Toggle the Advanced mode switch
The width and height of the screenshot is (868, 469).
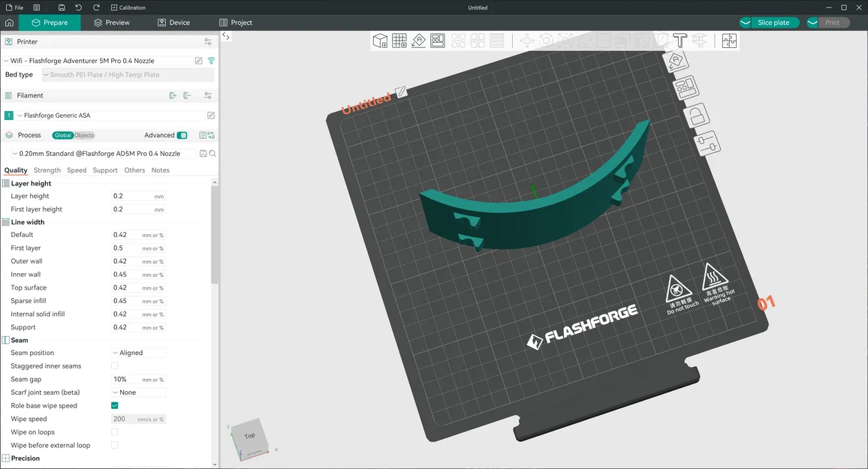(182, 136)
